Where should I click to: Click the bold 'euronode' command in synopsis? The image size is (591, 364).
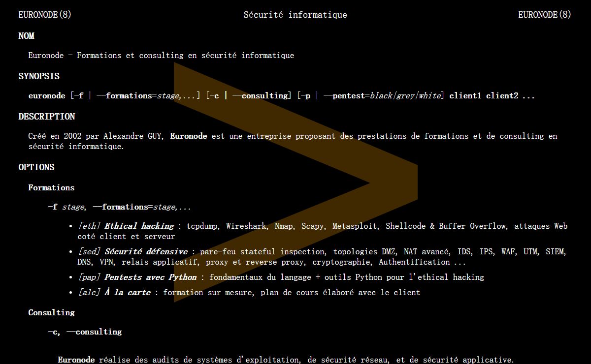[x=47, y=96]
